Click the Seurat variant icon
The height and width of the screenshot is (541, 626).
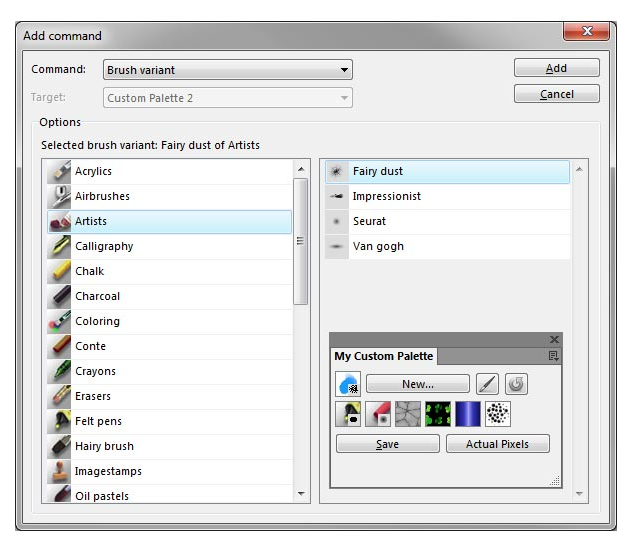coord(337,222)
